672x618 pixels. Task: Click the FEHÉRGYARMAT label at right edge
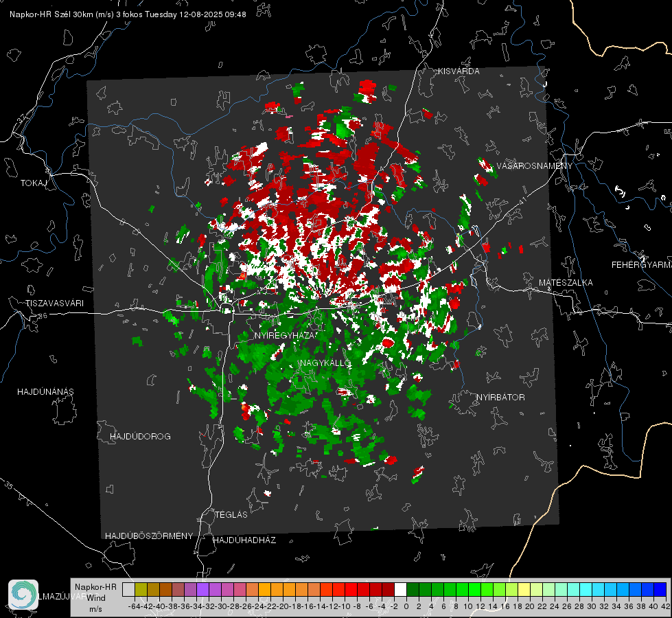click(x=641, y=265)
